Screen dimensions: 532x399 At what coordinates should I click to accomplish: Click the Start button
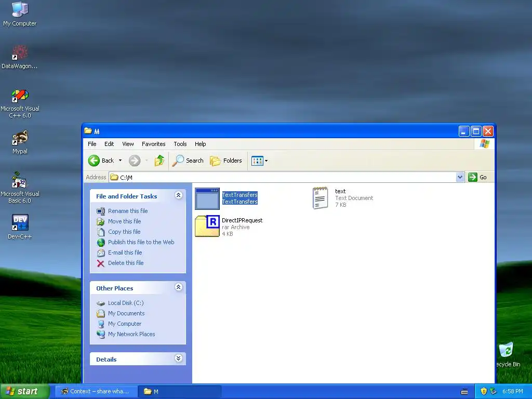(25, 391)
